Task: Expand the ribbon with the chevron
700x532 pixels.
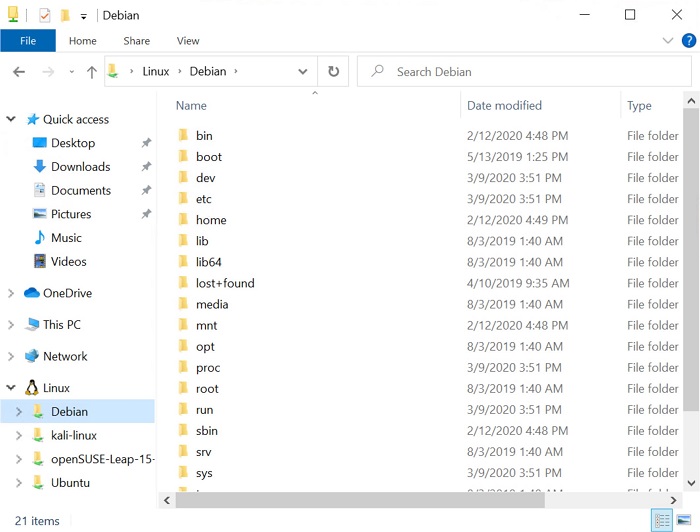Action: [667, 41]
